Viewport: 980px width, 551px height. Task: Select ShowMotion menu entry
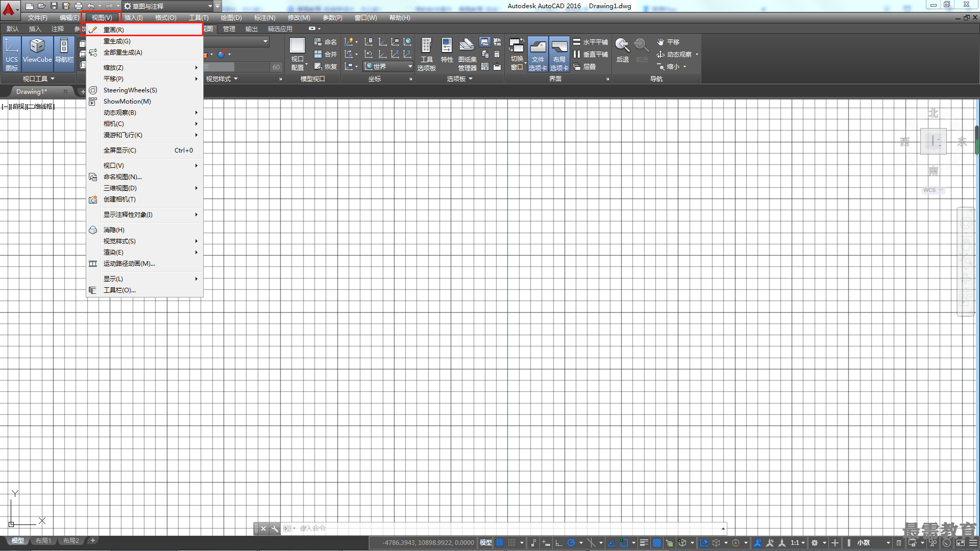(144, 101)
